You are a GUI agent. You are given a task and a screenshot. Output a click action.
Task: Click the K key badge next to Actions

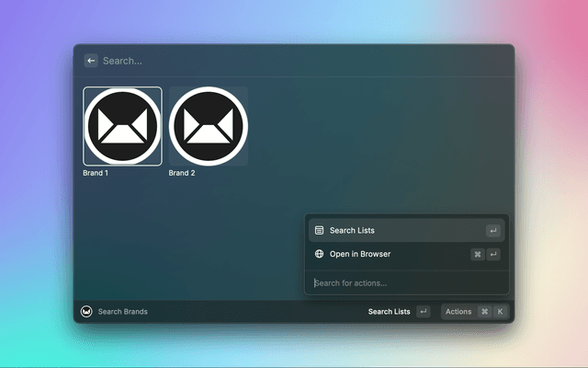coord(500,312)
